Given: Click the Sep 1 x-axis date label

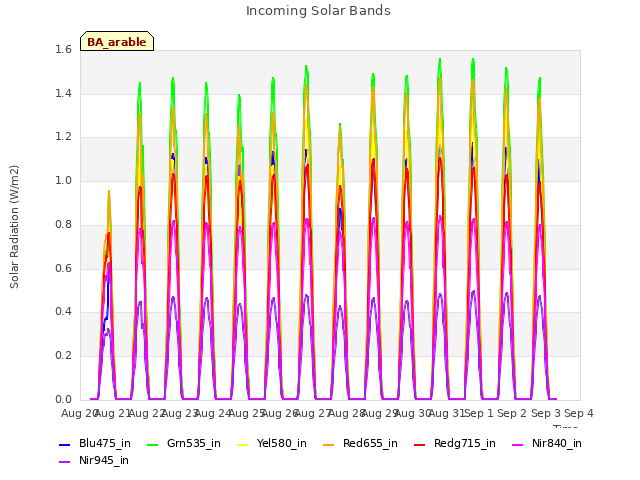Looking at the screenshot, I should coord(479,413).
